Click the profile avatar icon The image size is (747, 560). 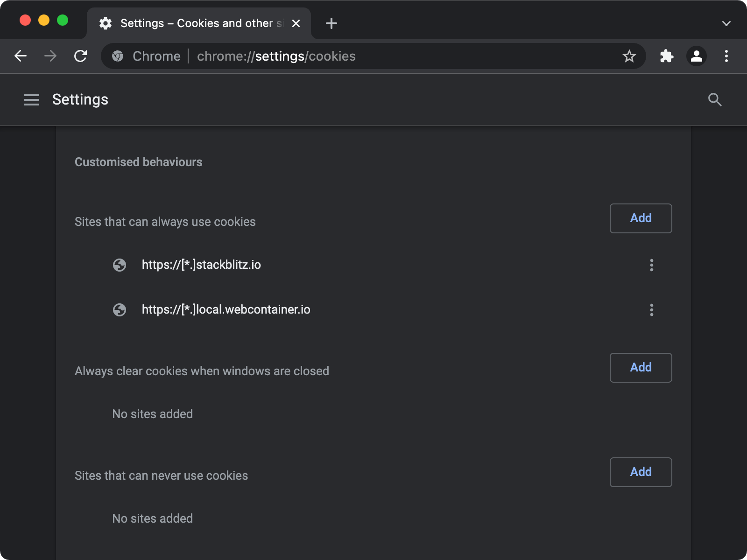[x=697, y=56]
